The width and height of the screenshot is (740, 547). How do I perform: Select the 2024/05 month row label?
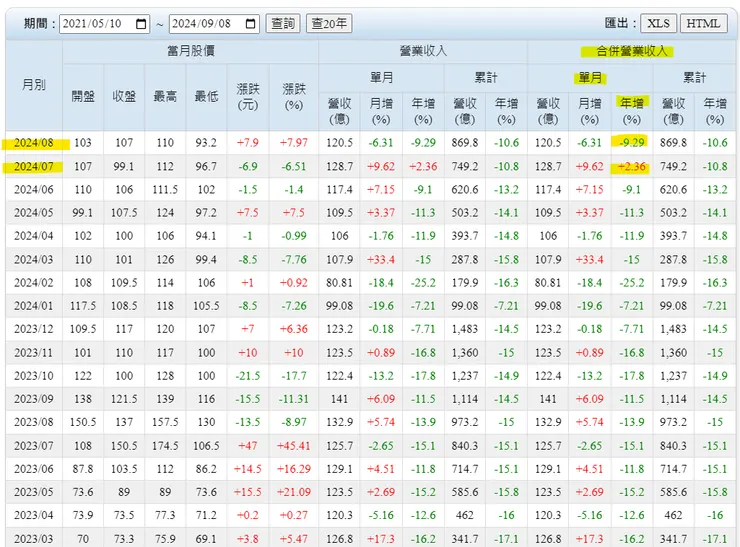tap(34, 213)
